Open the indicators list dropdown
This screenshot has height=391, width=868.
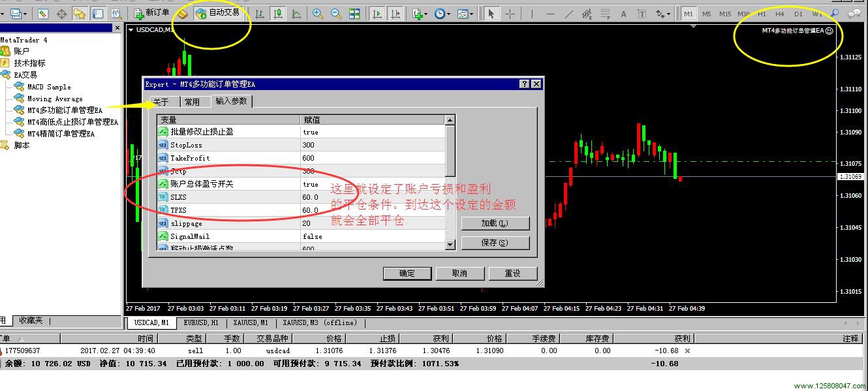point(420,13)
